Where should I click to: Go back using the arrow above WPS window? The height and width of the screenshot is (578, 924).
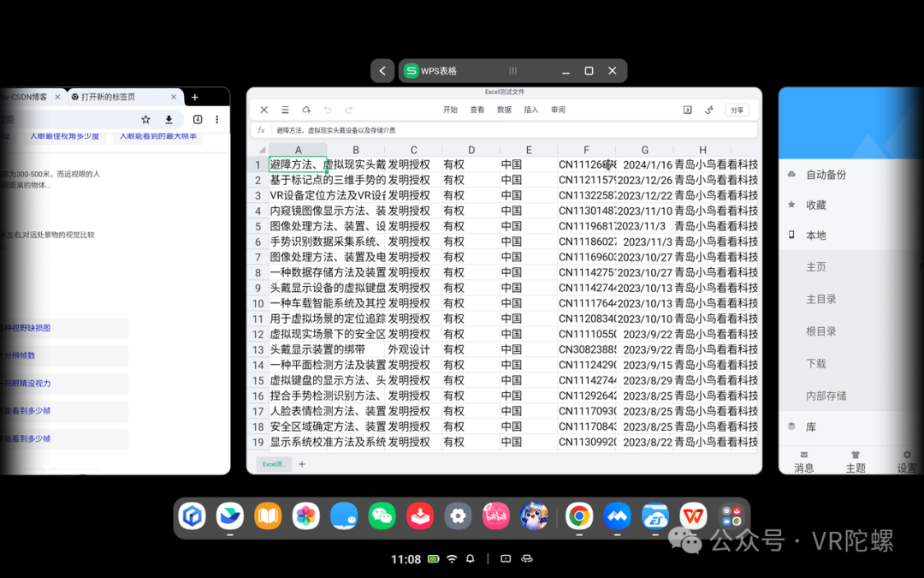pos(382,71)
